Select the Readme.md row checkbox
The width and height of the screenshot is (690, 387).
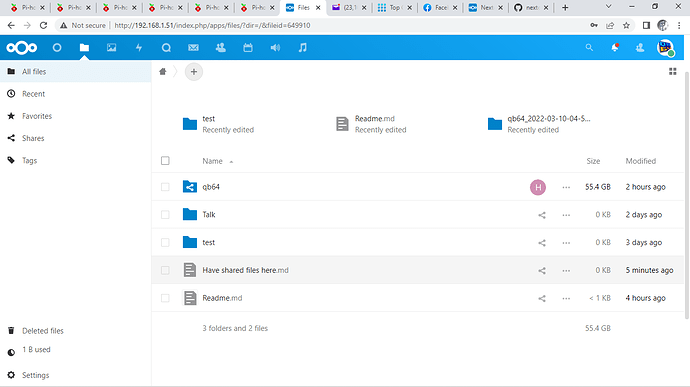tap(165, 298)
